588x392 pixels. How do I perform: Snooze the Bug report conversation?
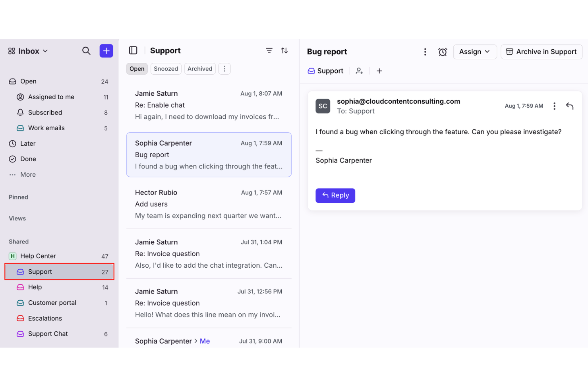pyautogui.click(x=443, y=52)
